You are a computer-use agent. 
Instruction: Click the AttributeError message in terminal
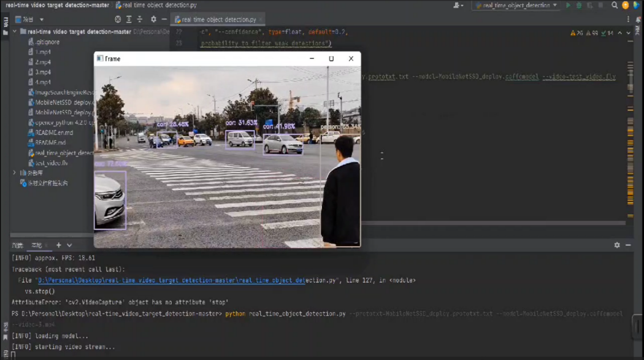(120, 302)
